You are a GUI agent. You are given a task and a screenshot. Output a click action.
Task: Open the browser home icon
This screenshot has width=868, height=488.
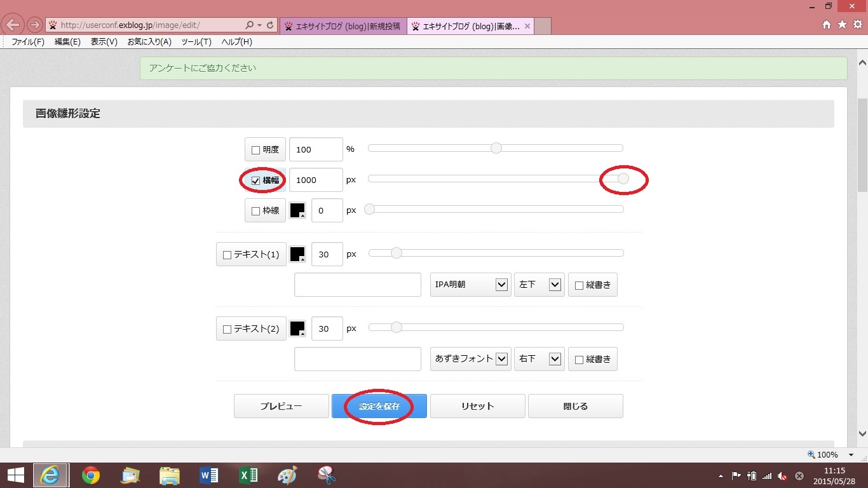pos(827,25)
